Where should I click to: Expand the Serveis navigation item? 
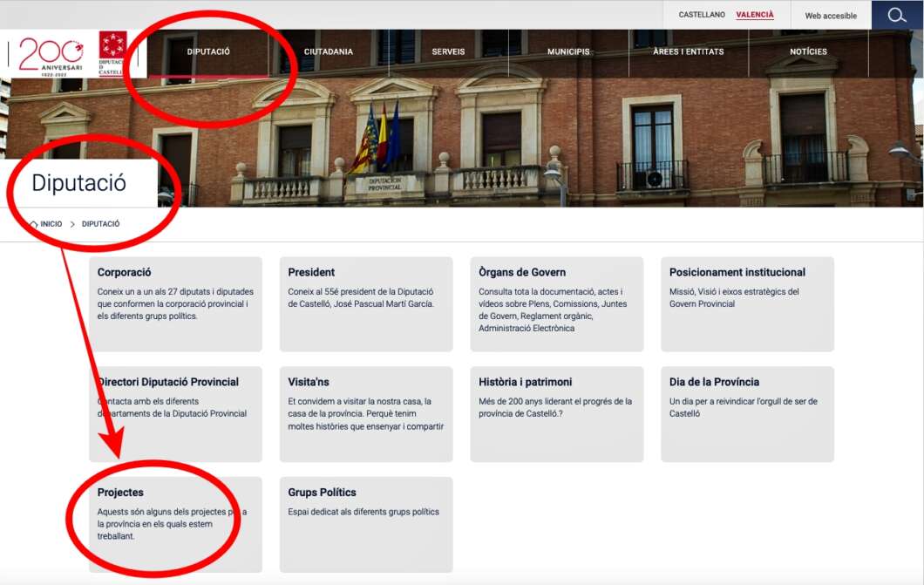pos(448,52)
